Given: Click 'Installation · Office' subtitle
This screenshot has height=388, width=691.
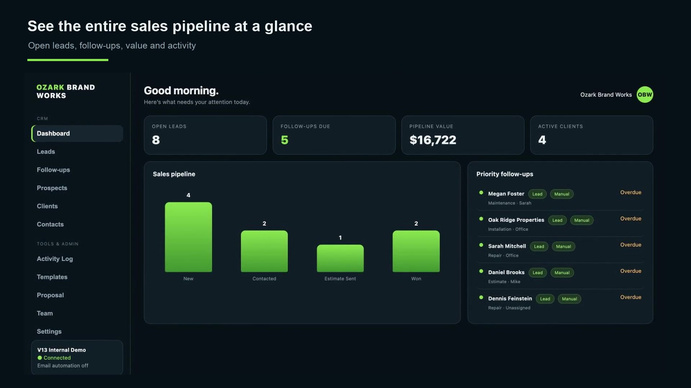Looking at the screenshot, I should [x=508, y=229].
